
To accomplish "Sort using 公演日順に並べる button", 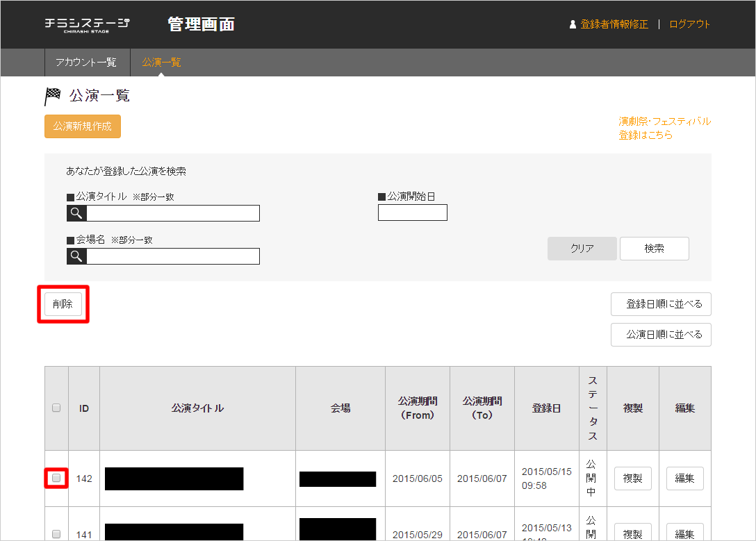I will [661, 335].
